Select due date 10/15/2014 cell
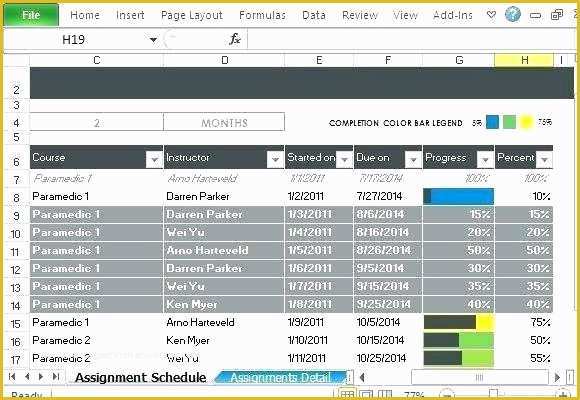Screen dimensions: 580x400 click(388, 340)
